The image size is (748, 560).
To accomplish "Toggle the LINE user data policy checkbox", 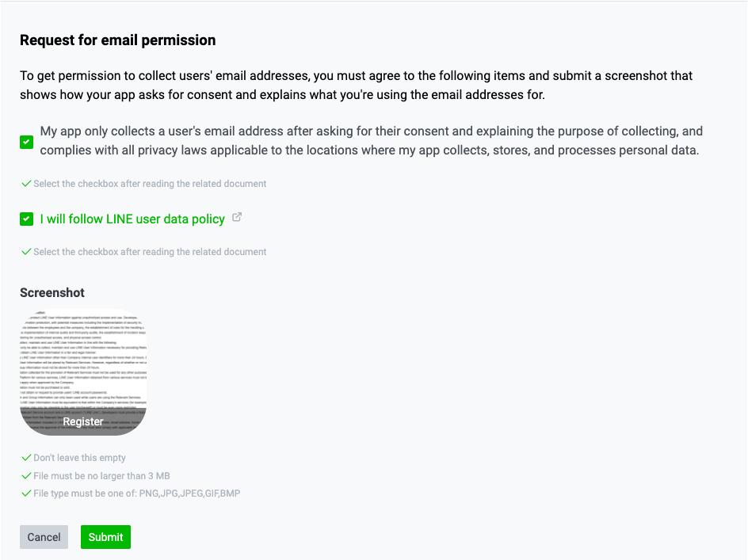I will [x=27, y=219].
